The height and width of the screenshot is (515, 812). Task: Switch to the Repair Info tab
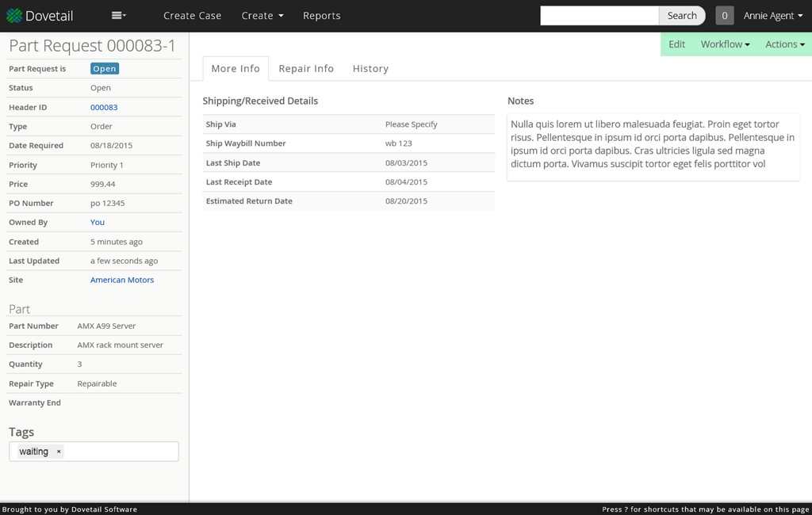[306, 68]
